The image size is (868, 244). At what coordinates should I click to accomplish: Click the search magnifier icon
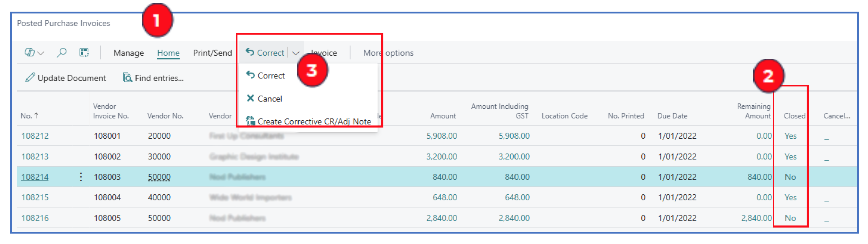61,53
